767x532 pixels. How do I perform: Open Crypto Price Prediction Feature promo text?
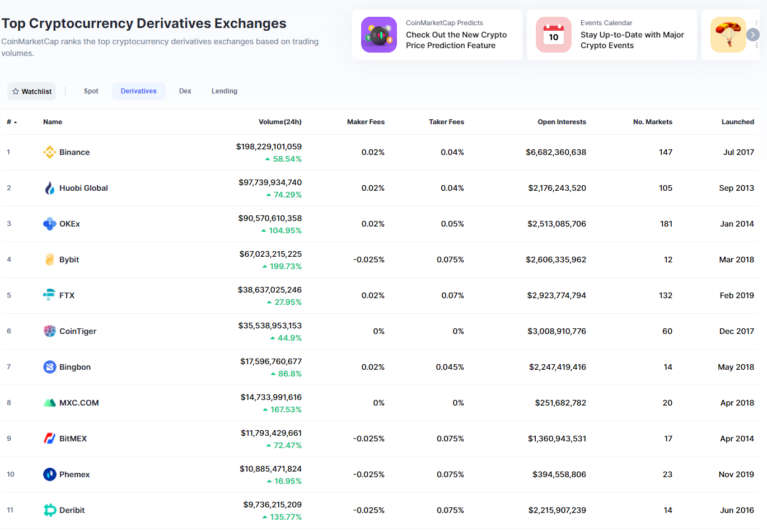456,40
